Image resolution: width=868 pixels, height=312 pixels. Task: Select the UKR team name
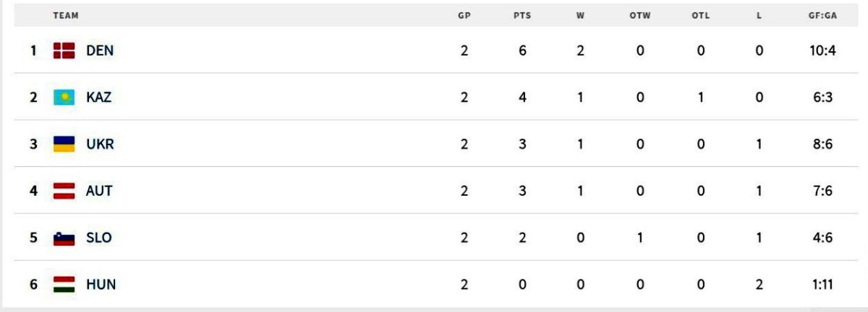[x=100, y=144]
